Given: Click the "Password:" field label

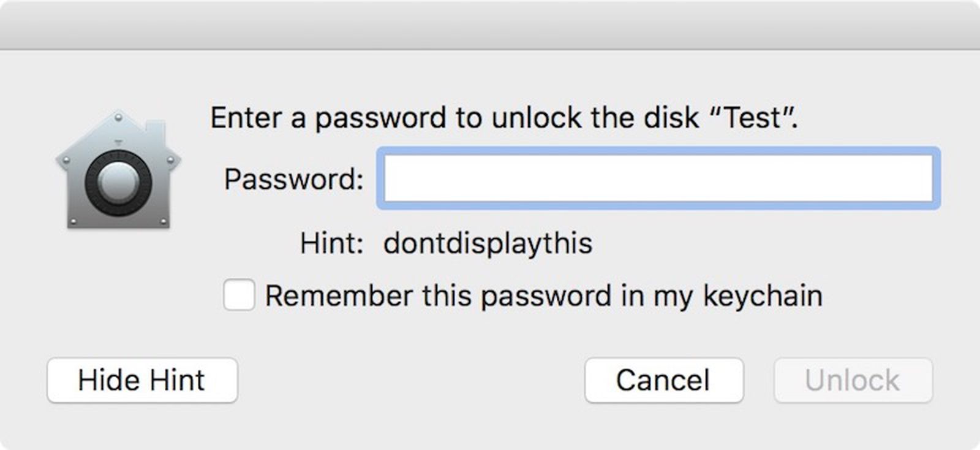Looking at the screenshot, I should coord(294,179).
